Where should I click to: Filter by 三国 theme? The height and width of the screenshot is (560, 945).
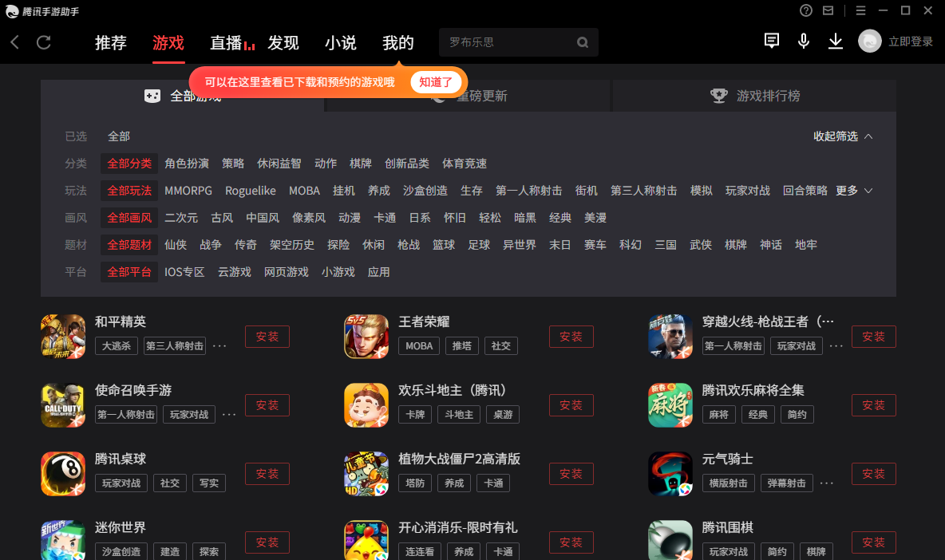pyautogui.click(x=666, y=244)
